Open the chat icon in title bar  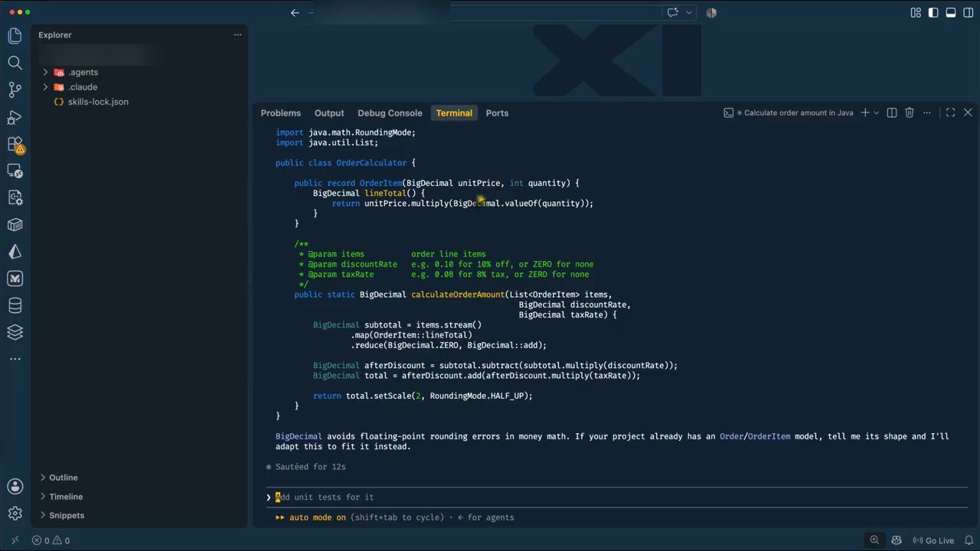click(x=673, y=12)
